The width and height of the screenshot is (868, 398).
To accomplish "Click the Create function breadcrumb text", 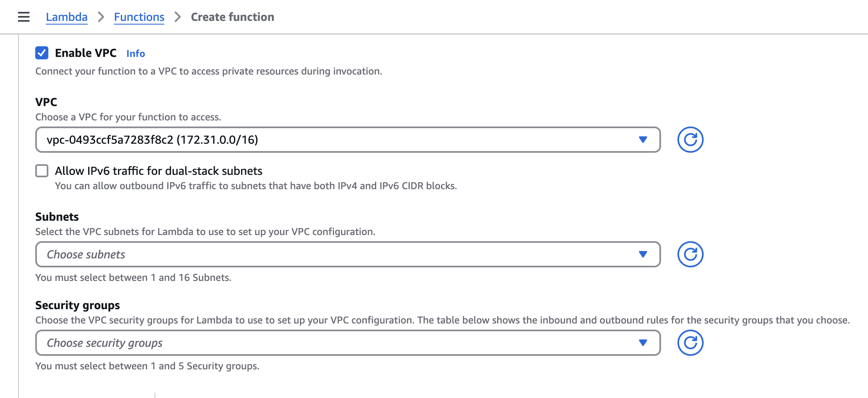I will coord(232,17).
